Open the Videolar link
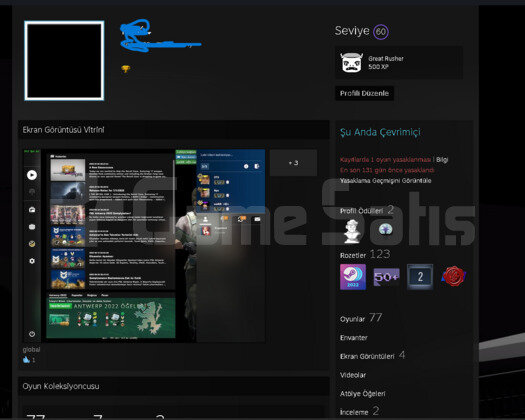This screenshot has width=525, height=420. click(x=353, y=375)
